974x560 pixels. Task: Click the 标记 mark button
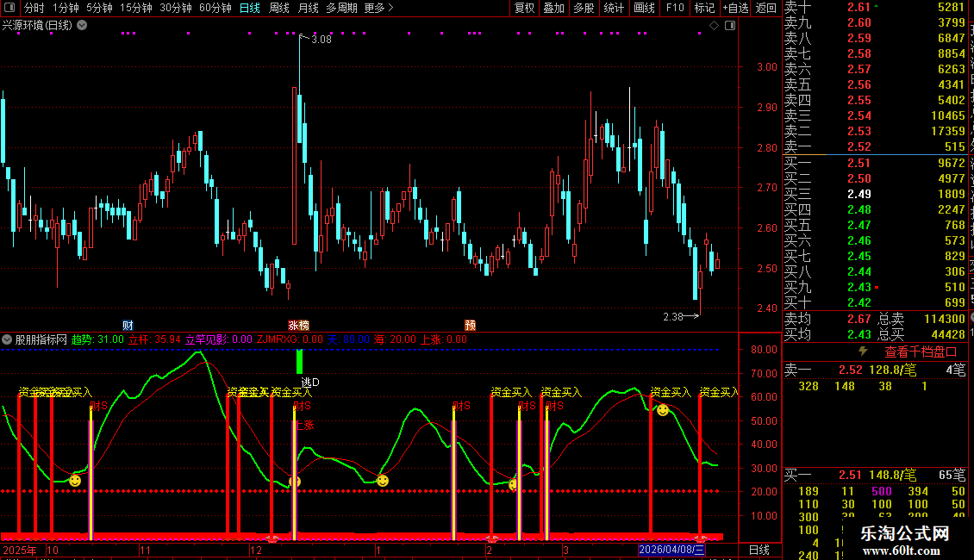[704, 8]
